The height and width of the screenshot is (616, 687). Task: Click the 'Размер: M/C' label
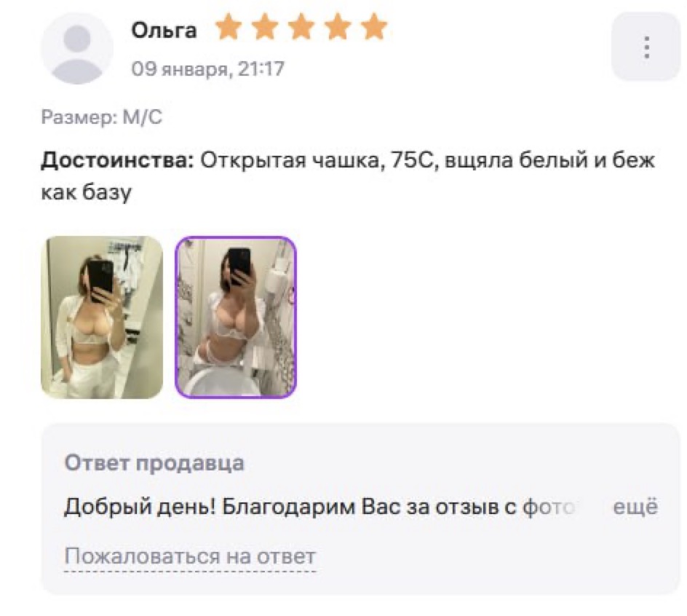102,117
